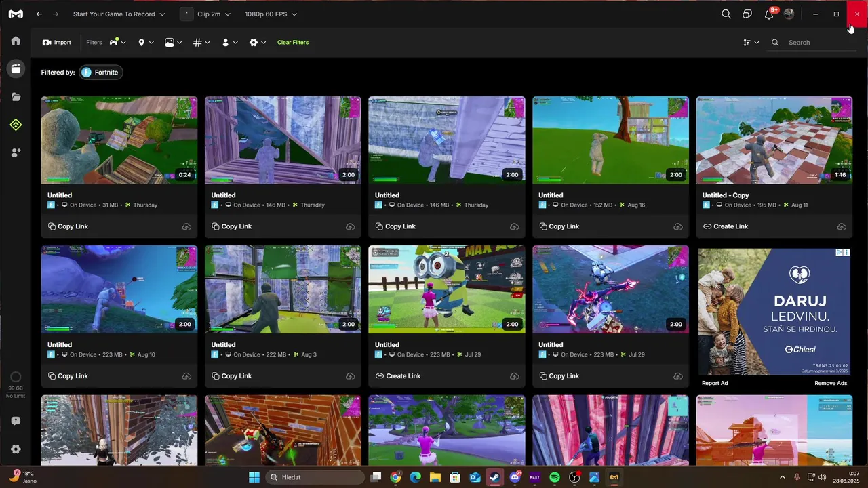Open the friends sidebar icon
Viewport: 868px width, 488px height.
click(16, 153)
